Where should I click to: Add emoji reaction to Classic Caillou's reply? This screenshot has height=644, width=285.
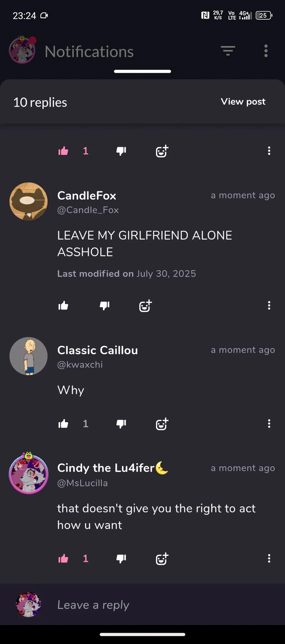(x=162, y=424)
